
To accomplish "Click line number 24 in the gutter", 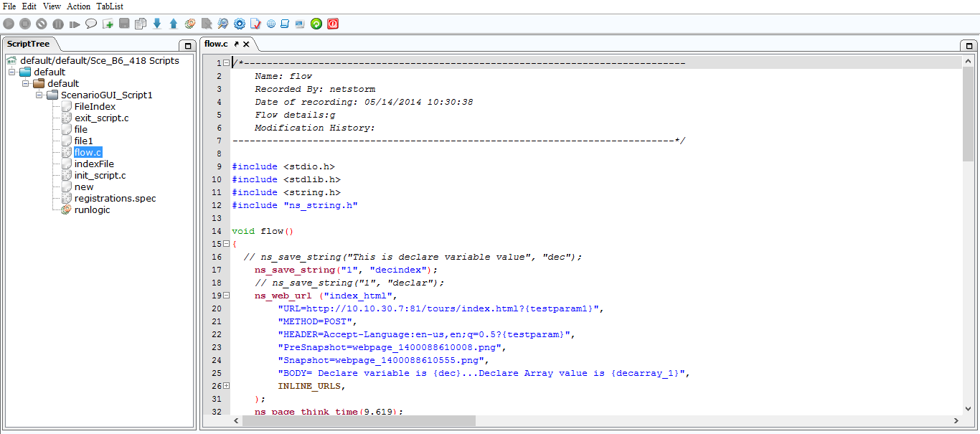I will [217, 360].
